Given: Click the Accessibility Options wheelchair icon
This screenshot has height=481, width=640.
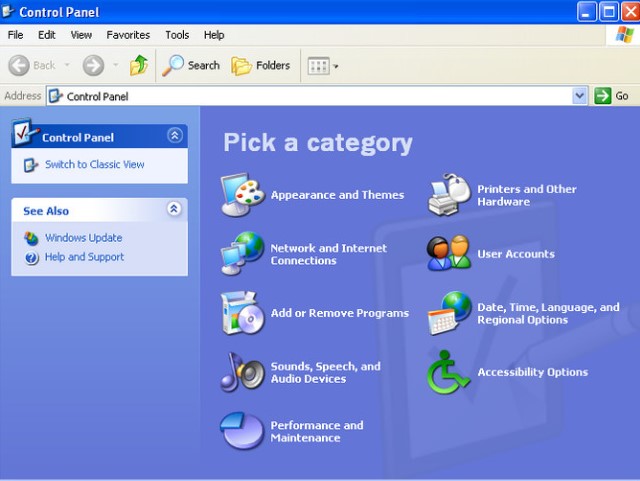Looking at the screenshot, I should pyautogui.click(x=449, y=372).
